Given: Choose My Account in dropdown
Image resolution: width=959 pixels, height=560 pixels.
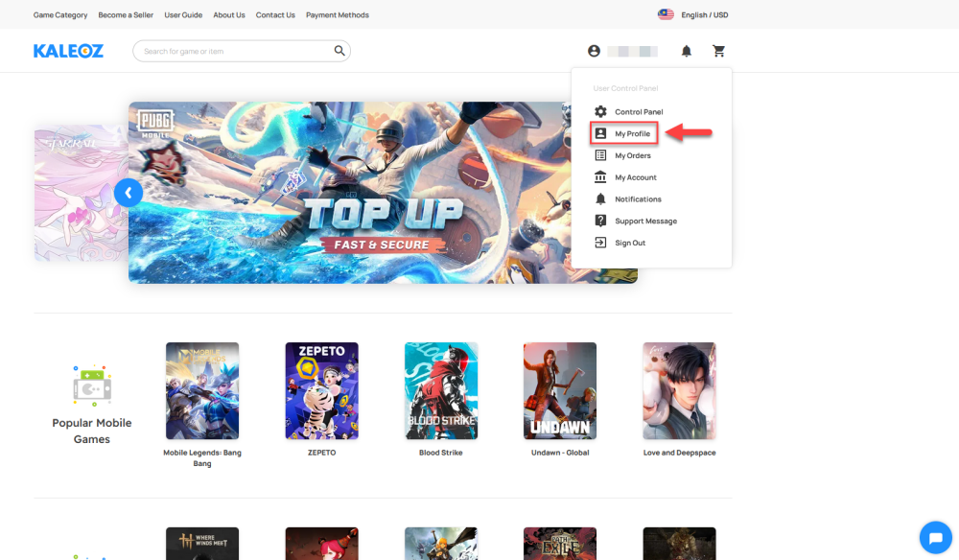Looking at the screenshot, I should pos(635,177).
